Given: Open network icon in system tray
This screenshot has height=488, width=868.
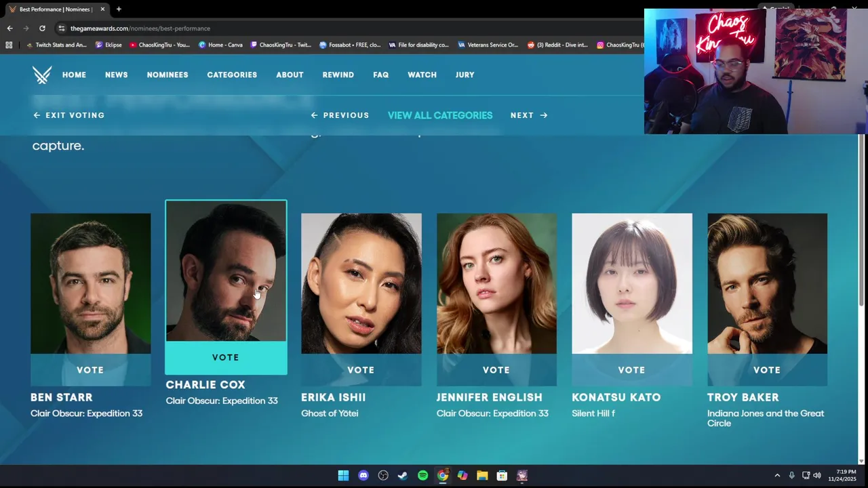Looking at the screenshot, I should 806,475.
